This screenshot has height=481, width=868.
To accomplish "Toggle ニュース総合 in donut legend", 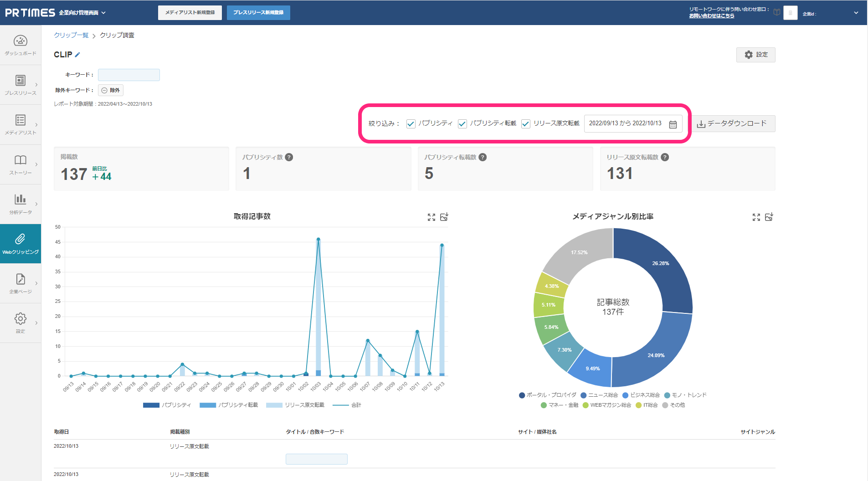I will [x=599, y=395].
